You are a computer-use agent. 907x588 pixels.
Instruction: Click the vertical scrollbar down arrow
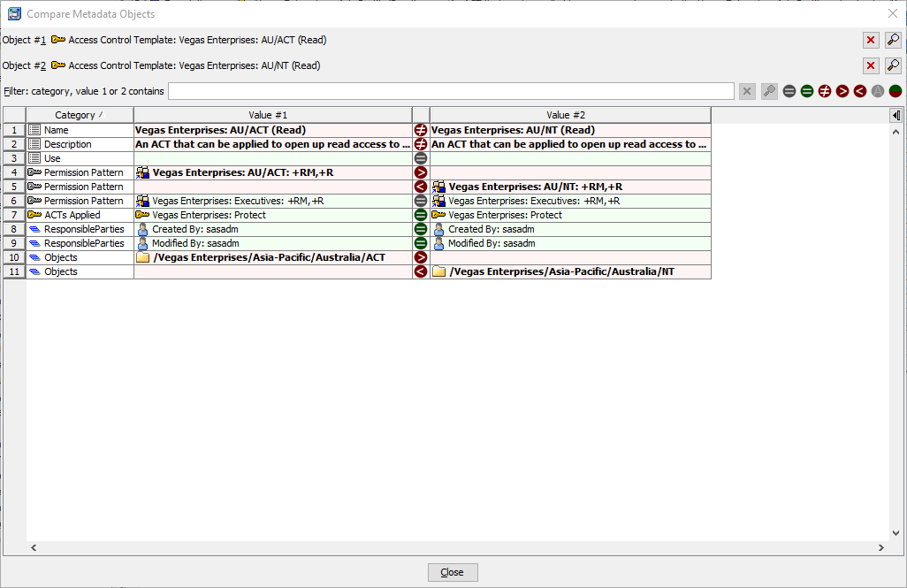896,533
